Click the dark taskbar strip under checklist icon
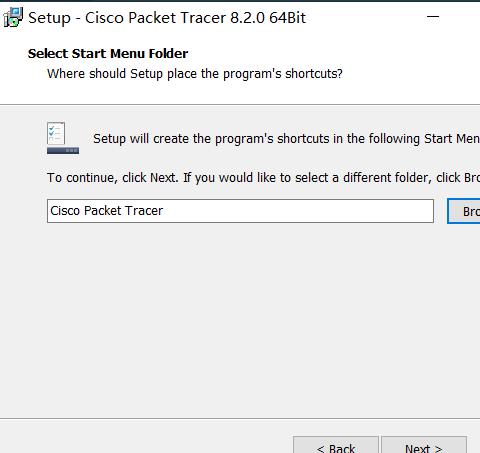 pyautogui.click(x=63, y=151)
